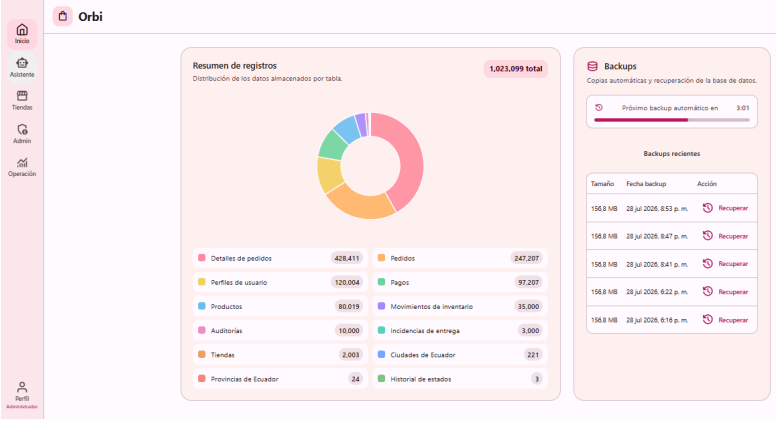Image resolution: width=776 pixels, height=423 pixels.
Task: Go to Tiendas store icon
Action: [x=22, y=96]
